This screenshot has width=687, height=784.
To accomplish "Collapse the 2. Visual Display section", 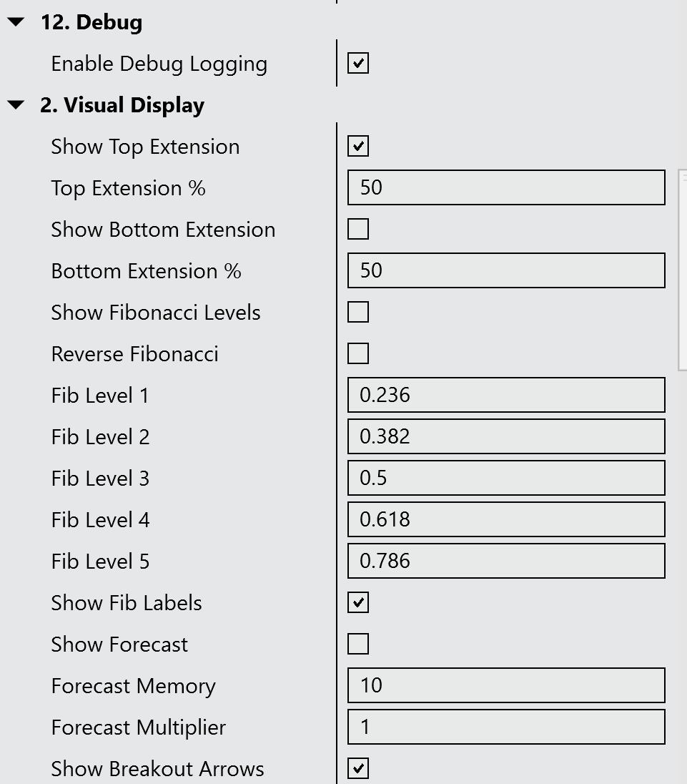I will (x=16, y=106).
